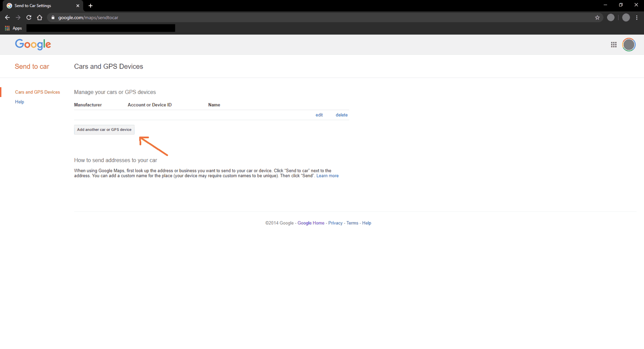Image resolution: width=644 pixels, height=349 pixels.
Task: Click How to send addresses heading
Action: 116,160
